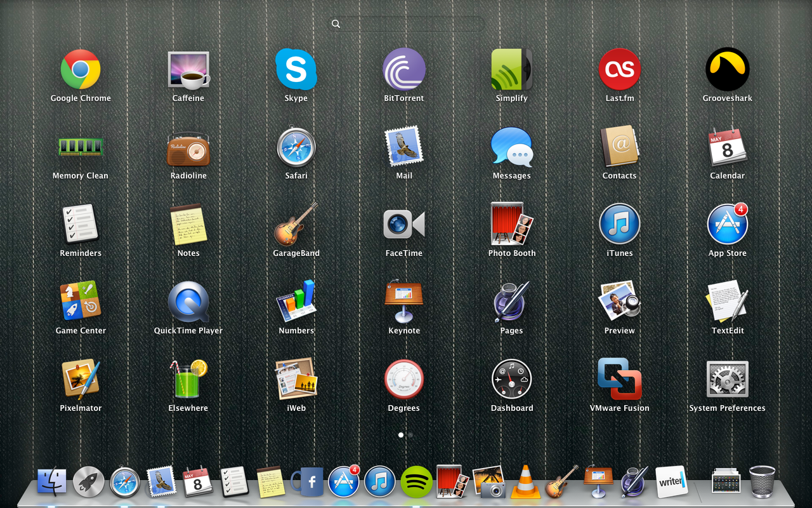This screenshot has height=508, width=812.
Task: Open Pages in the Launchpad grid
Action: 512,302
